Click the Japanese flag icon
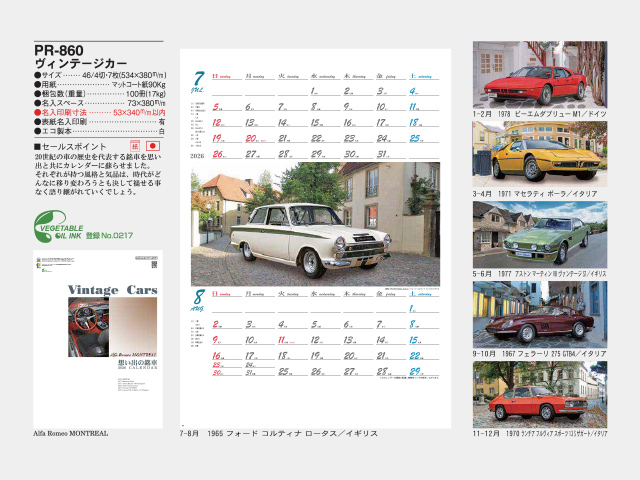This screenshot has width=640, height=480. (x=153, y=146)
